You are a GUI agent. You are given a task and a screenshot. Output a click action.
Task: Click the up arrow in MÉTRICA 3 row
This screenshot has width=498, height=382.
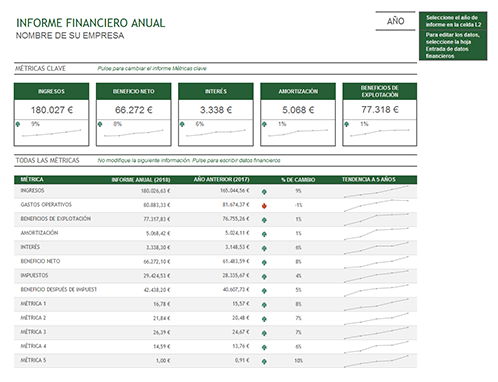[264, 333]
